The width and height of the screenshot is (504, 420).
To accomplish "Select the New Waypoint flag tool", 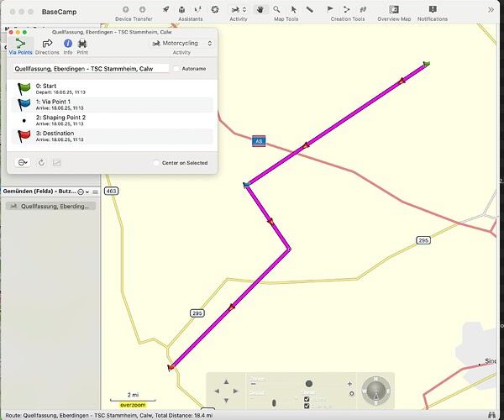I will 330,9.
